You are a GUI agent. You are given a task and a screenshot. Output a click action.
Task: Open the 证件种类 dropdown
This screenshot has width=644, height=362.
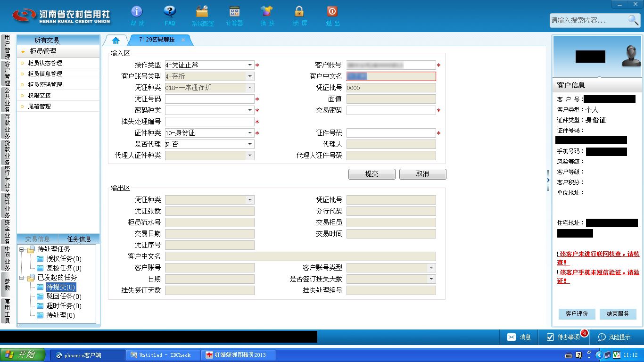click(x=250, y=133)
